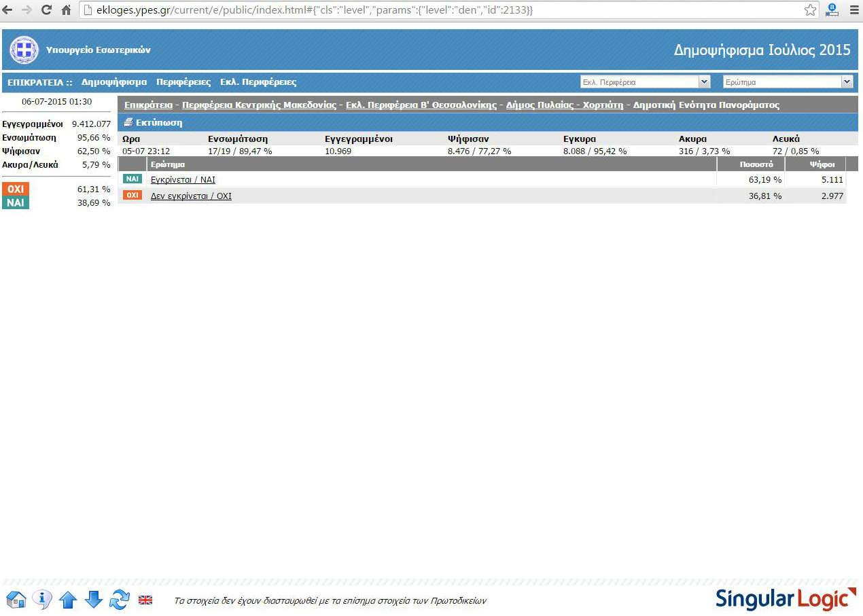Viewport: 863px width, 616px height.
Task: Click the 8.088 / 95,42 % valid value
Action: 595,151
